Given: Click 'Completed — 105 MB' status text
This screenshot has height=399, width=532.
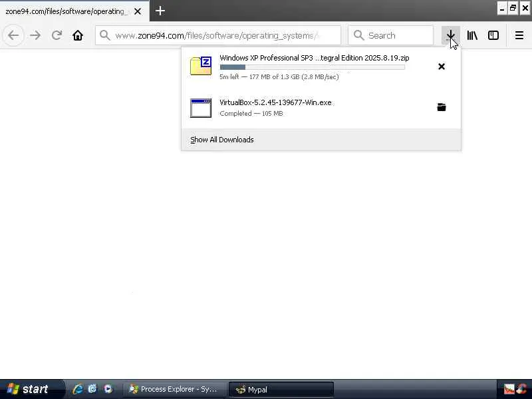Looking at the screenshot, I should coord(251,113).
